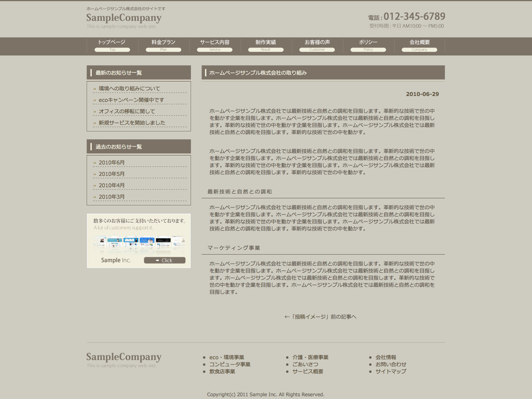The image size is (532, 399).
Task: Open ecoキャンペーン開催中です news link
Action: point(131,100)
